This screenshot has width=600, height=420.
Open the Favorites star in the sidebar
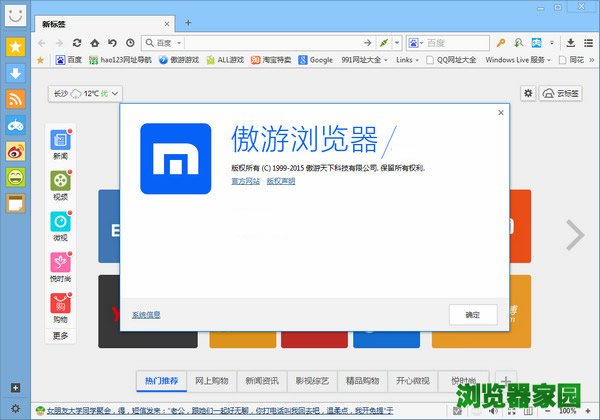click(x=15, y=46)
